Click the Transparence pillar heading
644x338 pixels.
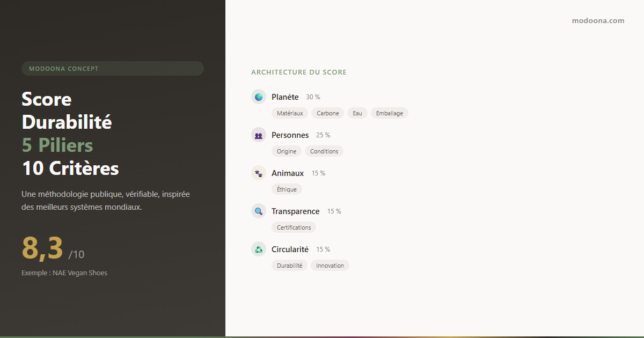coord(295,211)
